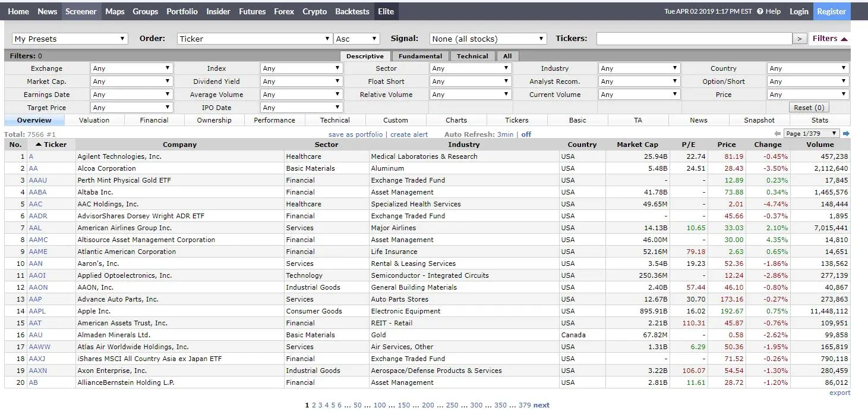Open AAXN ticker link

pyautogui.click(x=38, y=371)
